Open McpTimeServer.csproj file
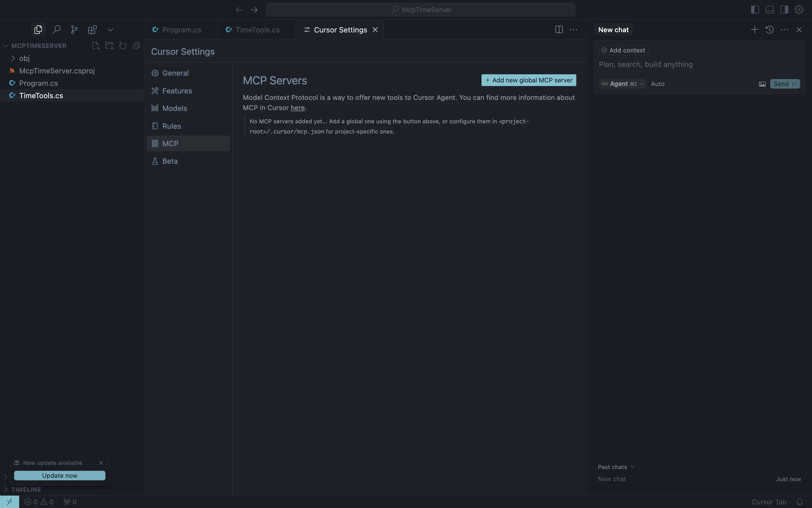Screen dimensions: 812x508 [x=72, y=71]
